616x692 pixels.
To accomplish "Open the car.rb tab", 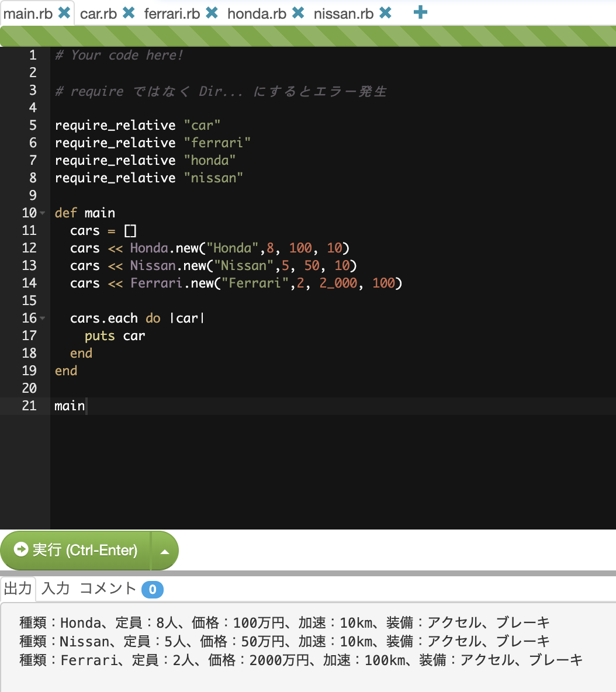I will click(98, 13).
